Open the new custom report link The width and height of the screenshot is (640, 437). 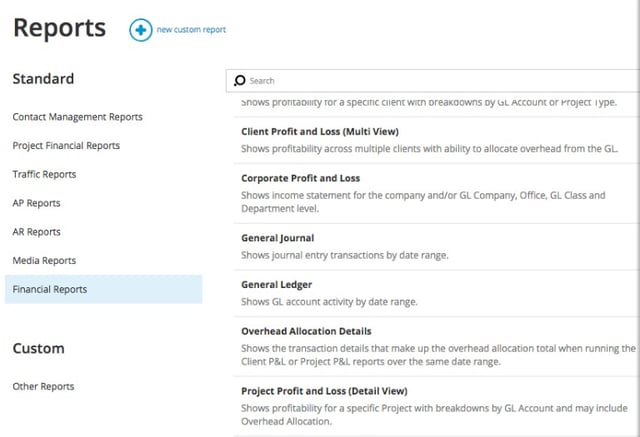[x=191, y=30]
